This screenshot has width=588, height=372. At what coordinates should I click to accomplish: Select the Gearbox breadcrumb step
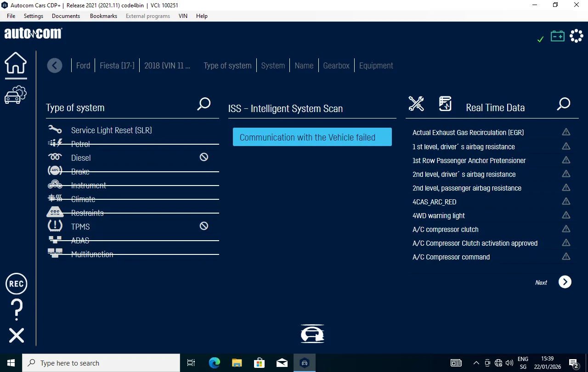[336, 66]
